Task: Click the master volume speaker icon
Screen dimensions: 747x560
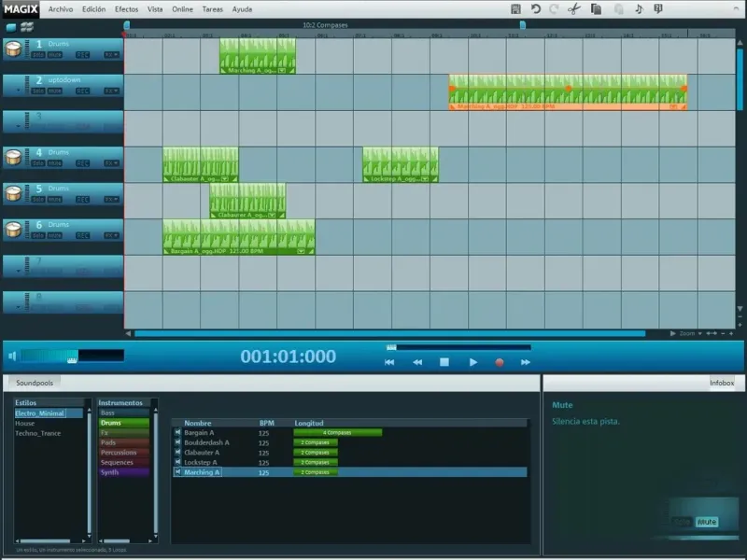Action: [x=12, y=356]
